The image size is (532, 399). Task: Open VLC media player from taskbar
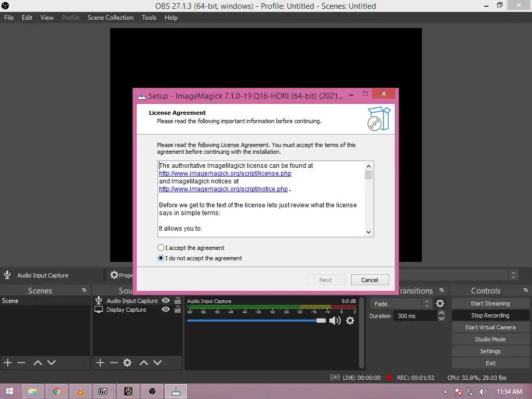81,391
